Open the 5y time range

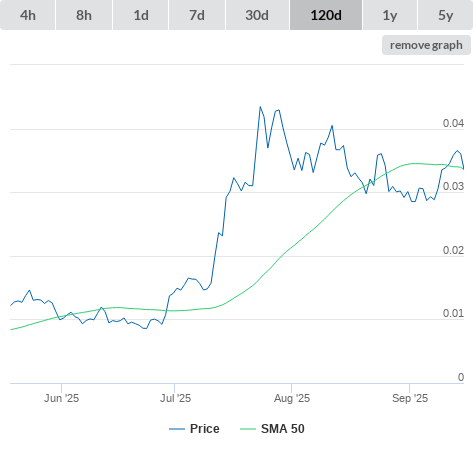[445, 15]
